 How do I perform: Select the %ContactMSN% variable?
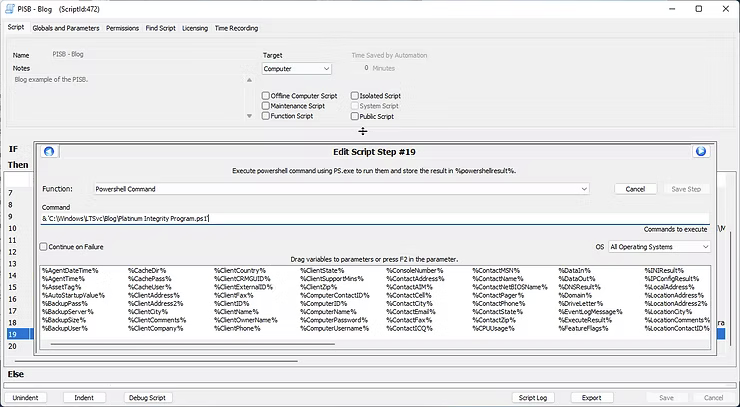pos(496,271)
